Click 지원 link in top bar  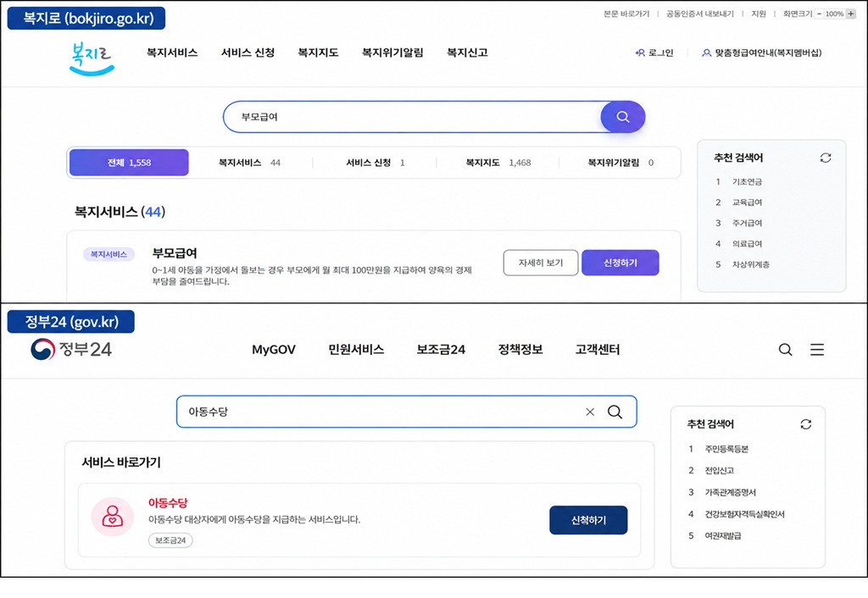click(x=759, y=14)
